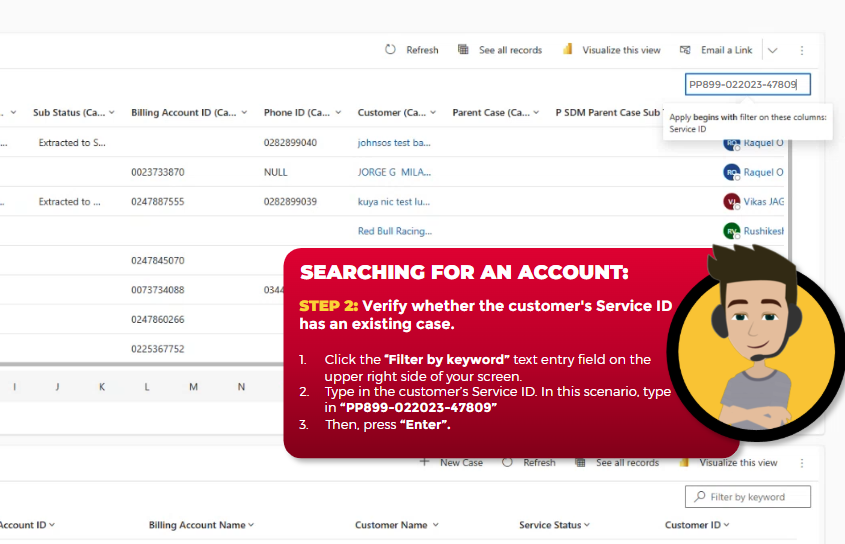Open kuya nic test lu... customer link
The image size is (845, 544).
click(393, 202)
